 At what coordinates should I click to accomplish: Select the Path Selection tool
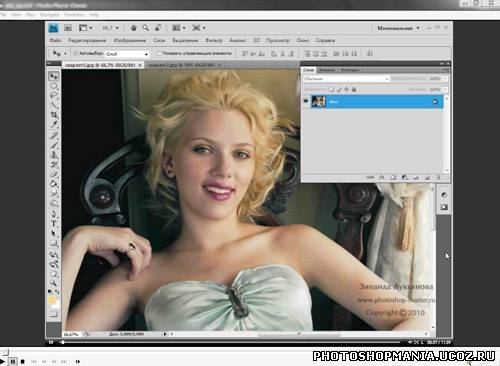(x=53, y=233)
